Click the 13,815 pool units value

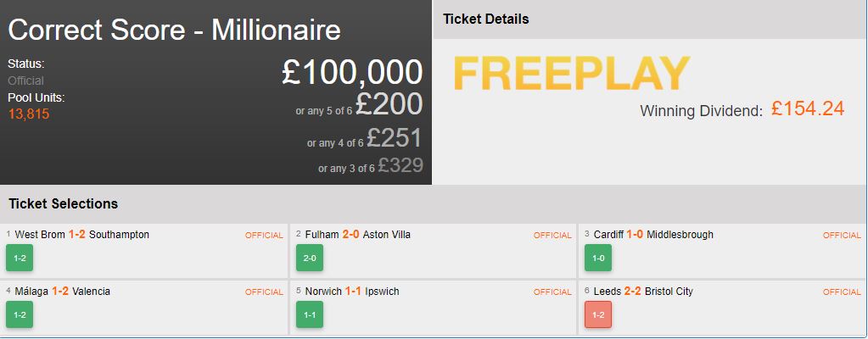click(29, 114)
